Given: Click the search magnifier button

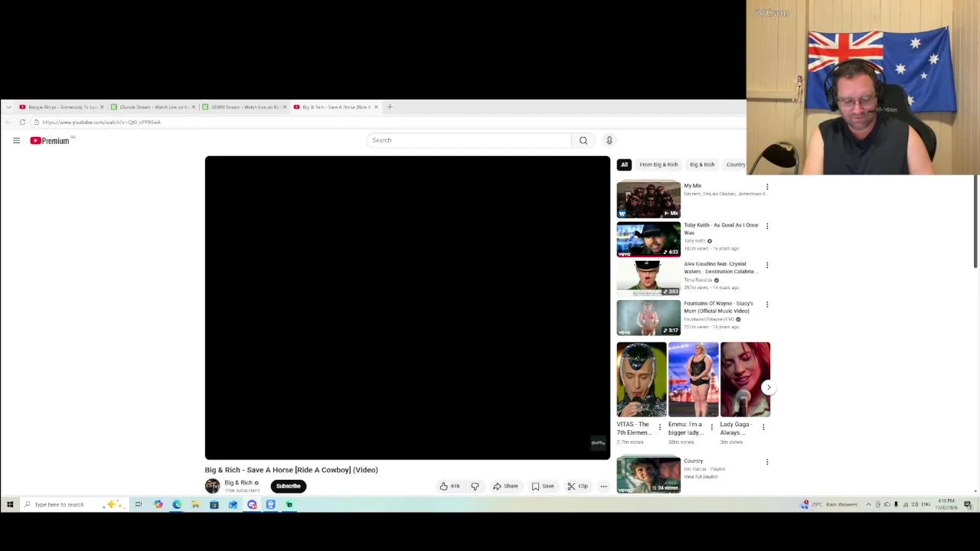Looking at the screenshot, I should [x=583, y=140].
